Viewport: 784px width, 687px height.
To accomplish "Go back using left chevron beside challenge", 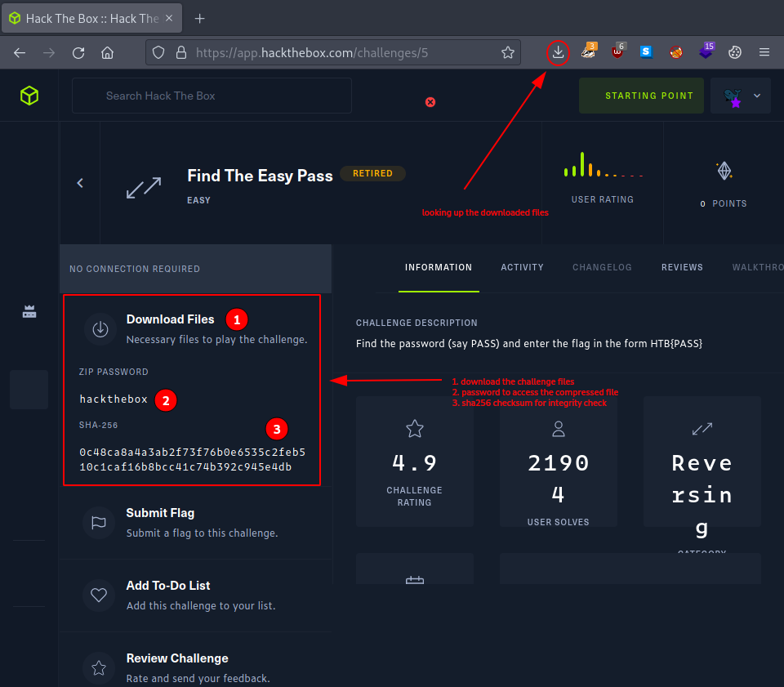I will 80,183.
